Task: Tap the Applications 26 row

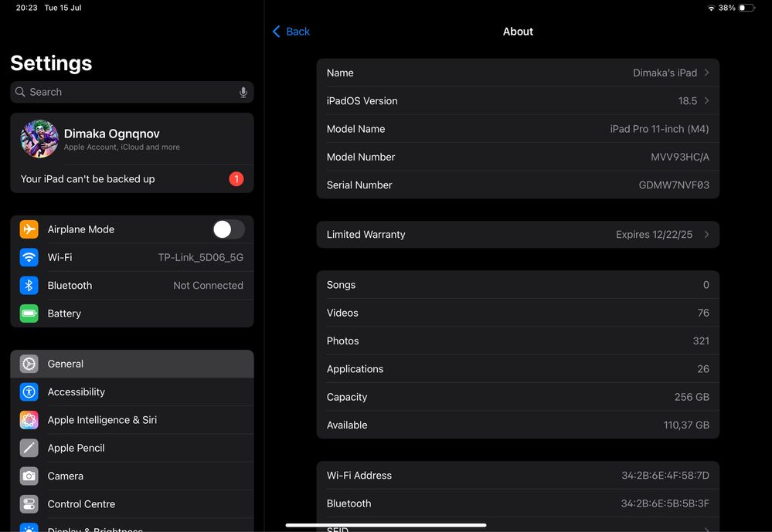Action: (518, 369)
